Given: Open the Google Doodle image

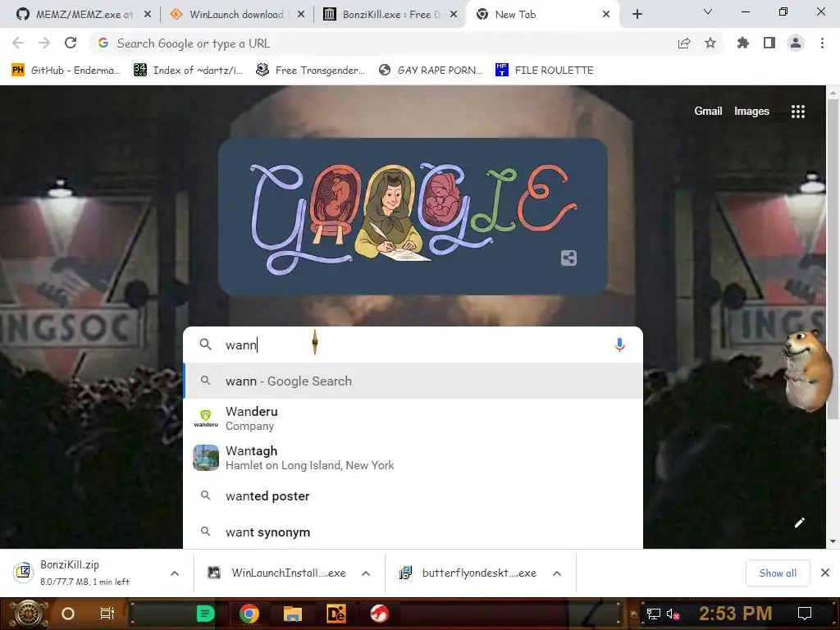Looking at the screenshot, I should click(x=413, y=217).
